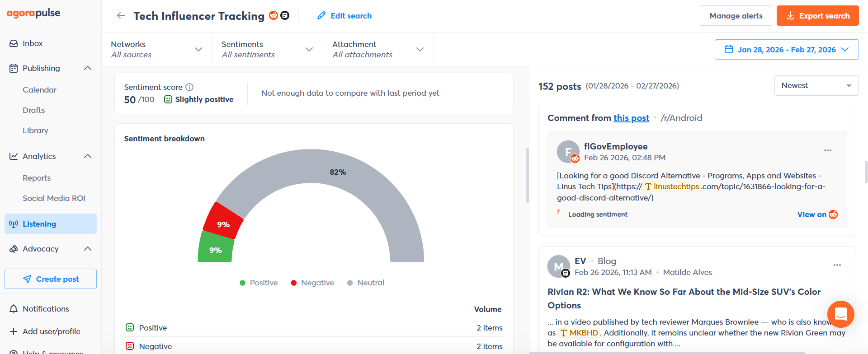This screenshot has width=868, height=354.
Task: Click the Listening broadcast icon
Action: [x=14, y=224]
